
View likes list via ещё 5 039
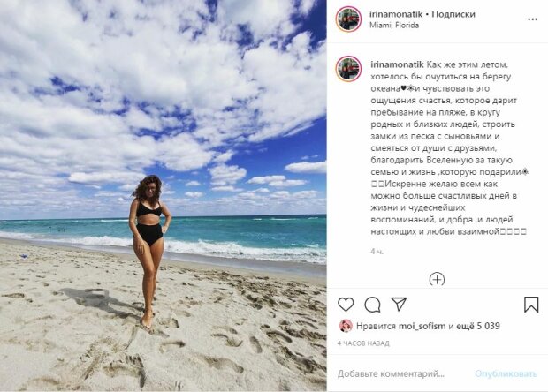(478, 326)
